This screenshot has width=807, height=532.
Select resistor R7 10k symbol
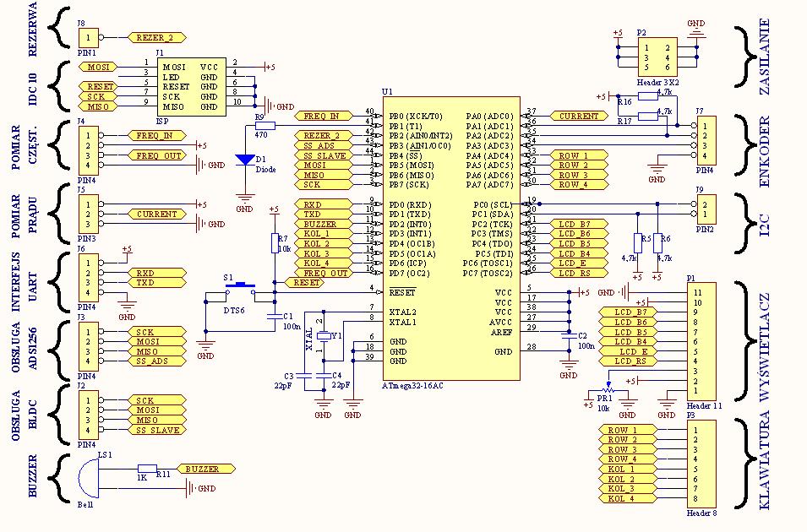click(275, 243)
